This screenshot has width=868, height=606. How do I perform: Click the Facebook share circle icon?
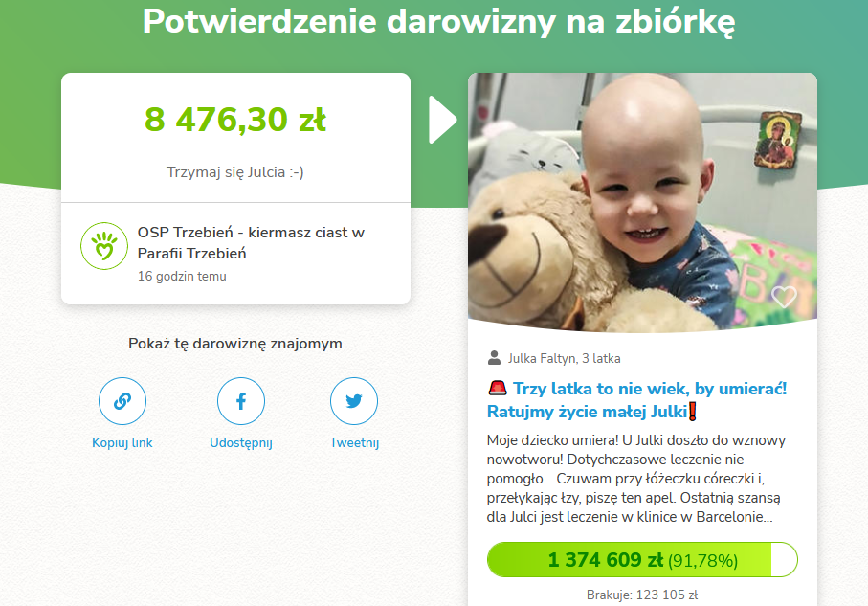pyautogui.click(x=241, y=401)
